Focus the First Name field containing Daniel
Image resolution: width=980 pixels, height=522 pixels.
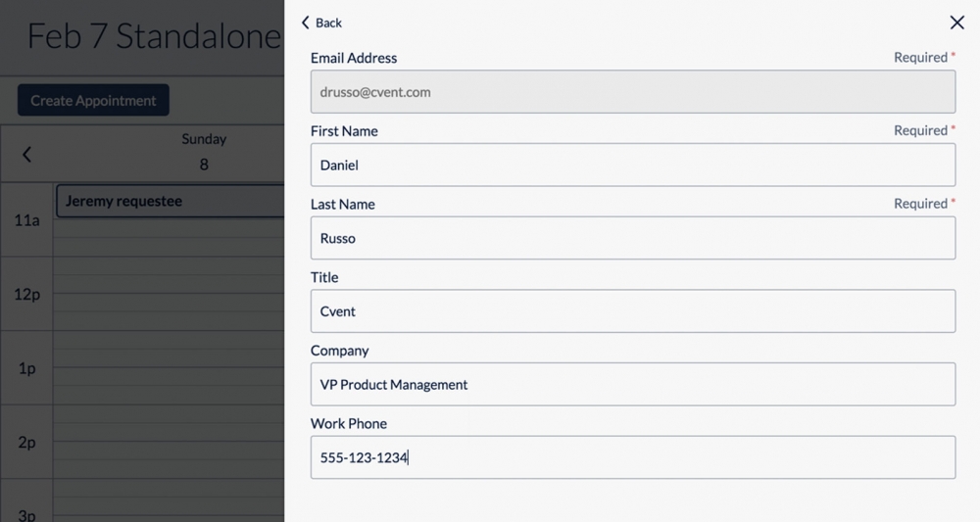tap(632, 166)
